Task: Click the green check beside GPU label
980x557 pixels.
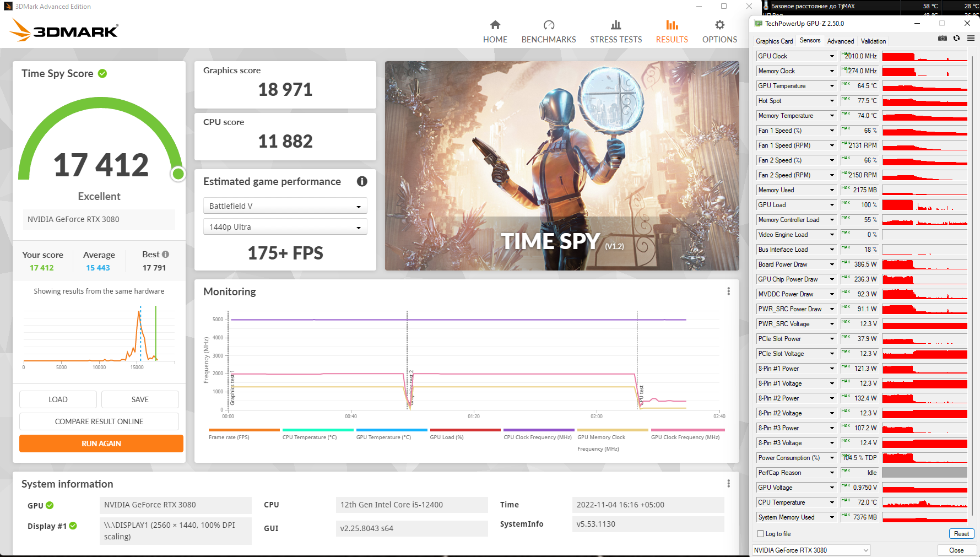Action: (50, 505)
